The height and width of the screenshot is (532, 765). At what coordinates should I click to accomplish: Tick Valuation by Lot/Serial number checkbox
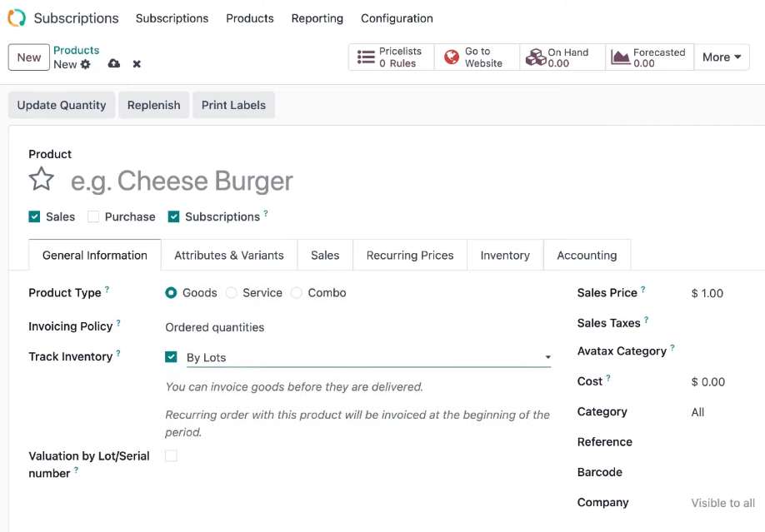click(x=171, y=456)
